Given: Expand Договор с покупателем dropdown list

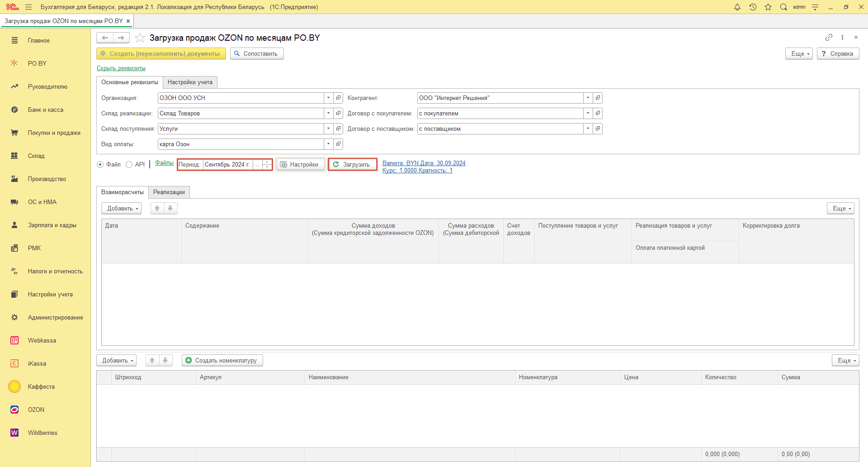Looking at the screenshot, I should [588, 113].
